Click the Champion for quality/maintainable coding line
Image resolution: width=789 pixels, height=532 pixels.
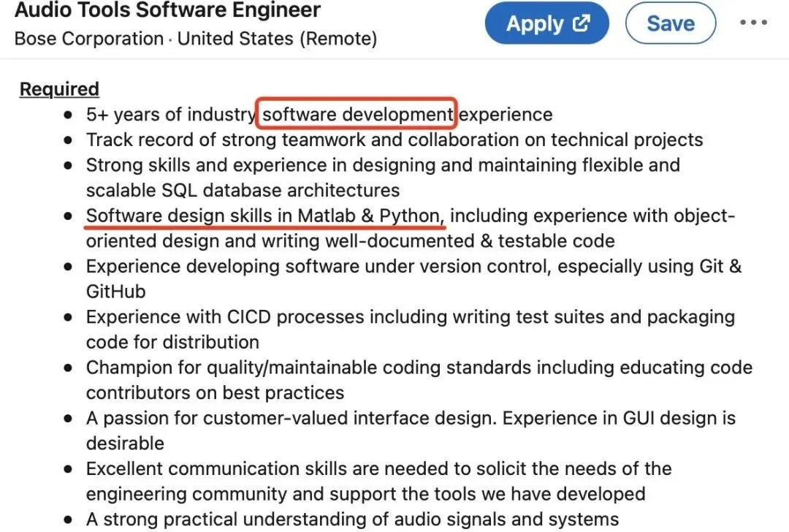(419, 368)
